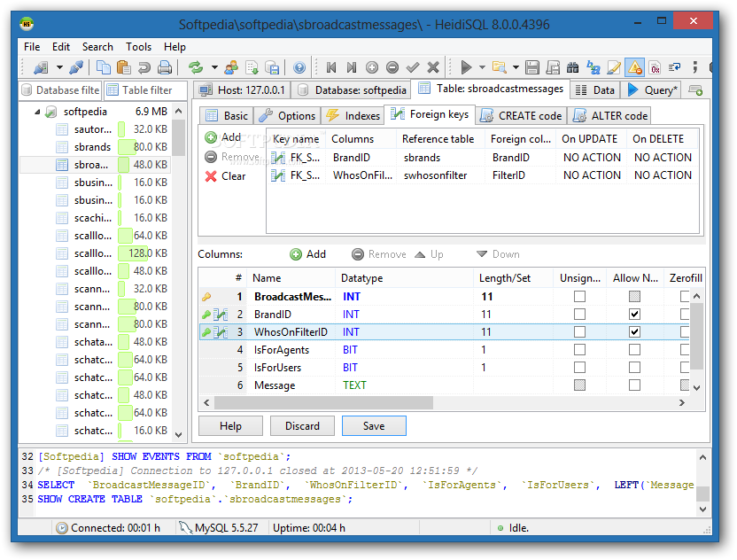
Task: Switch to the CREATE code tab
Action: click(x=521, y=116)
